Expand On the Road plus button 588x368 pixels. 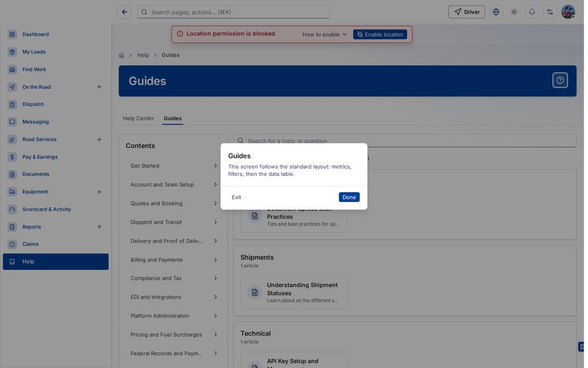[x=99, y=86]
